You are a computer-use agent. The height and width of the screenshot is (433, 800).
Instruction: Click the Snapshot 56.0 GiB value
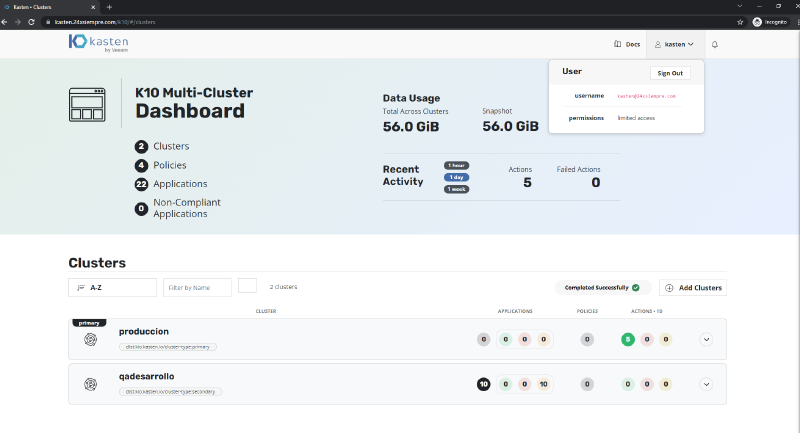point(510,126)
